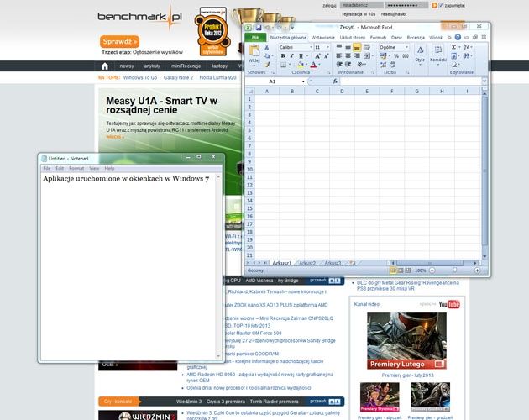This screenshot has height=420, width=529.
Task: Toggle Bold formatting in Excel ribbon
Action: coord(283,56)
